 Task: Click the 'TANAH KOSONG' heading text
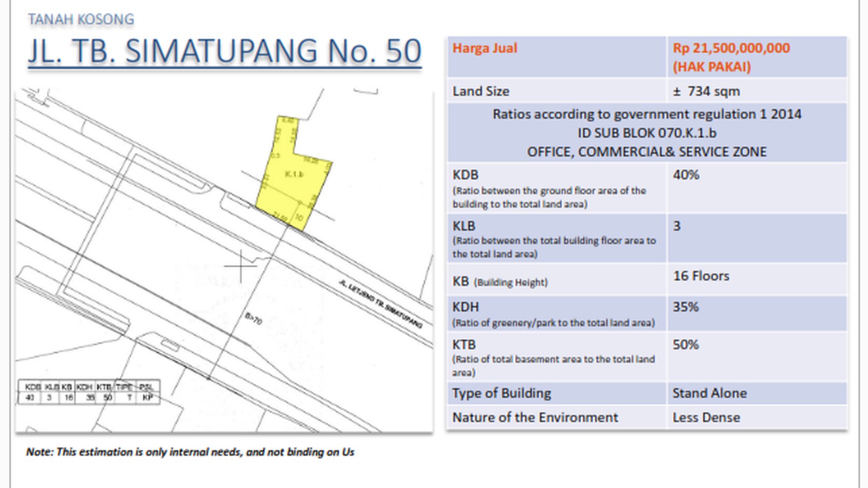click(x=81, y=19)
